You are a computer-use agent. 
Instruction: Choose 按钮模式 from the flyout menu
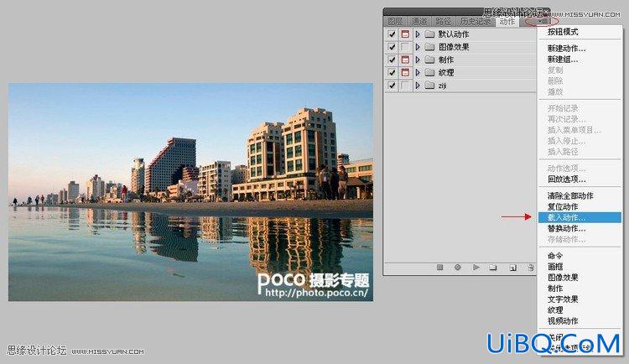click(563, 32)
